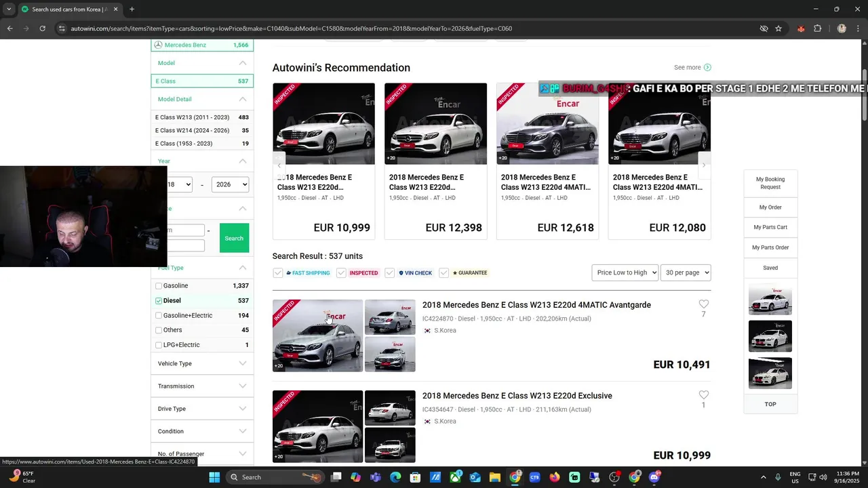Click the browser address bar URL
The height and width of the screenshot is (488, 868).
[292, 28]
